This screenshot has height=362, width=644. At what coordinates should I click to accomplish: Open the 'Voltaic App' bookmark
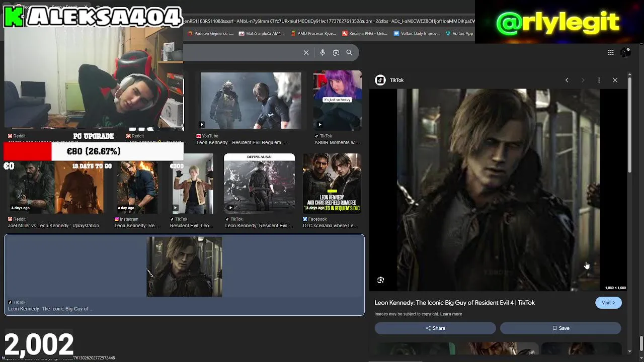click(459, 34)
